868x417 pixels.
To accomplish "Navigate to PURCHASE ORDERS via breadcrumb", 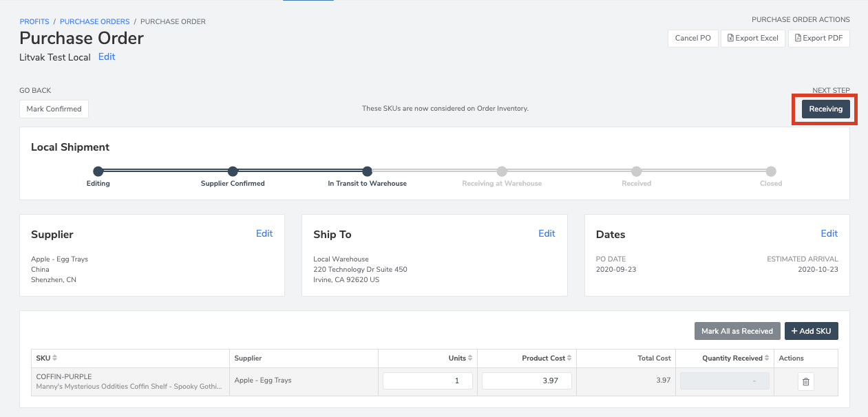I will tap(94, 21).
